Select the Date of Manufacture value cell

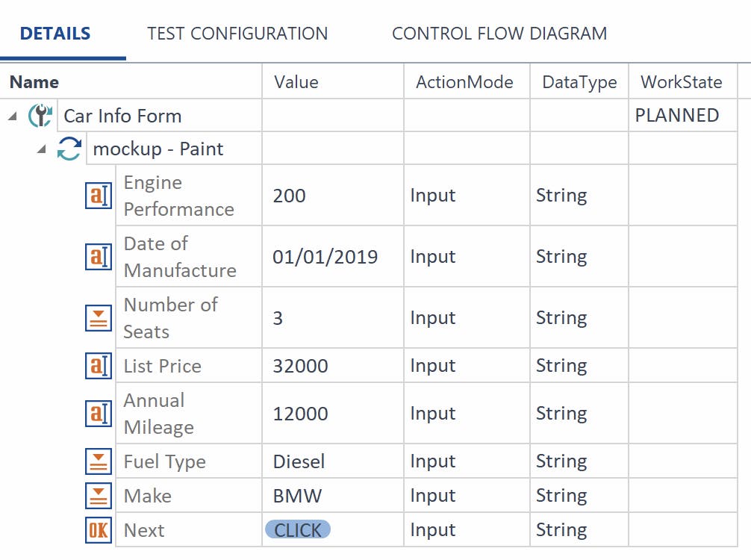325,257
